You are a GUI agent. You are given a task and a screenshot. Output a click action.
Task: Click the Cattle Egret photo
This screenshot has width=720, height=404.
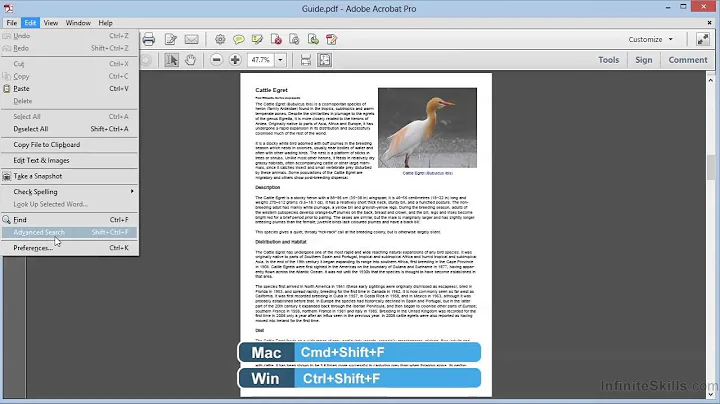tap(427, 128)
